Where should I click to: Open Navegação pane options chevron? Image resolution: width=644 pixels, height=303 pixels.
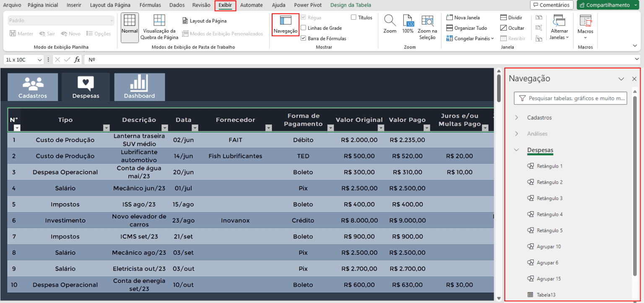coord(621,79)
